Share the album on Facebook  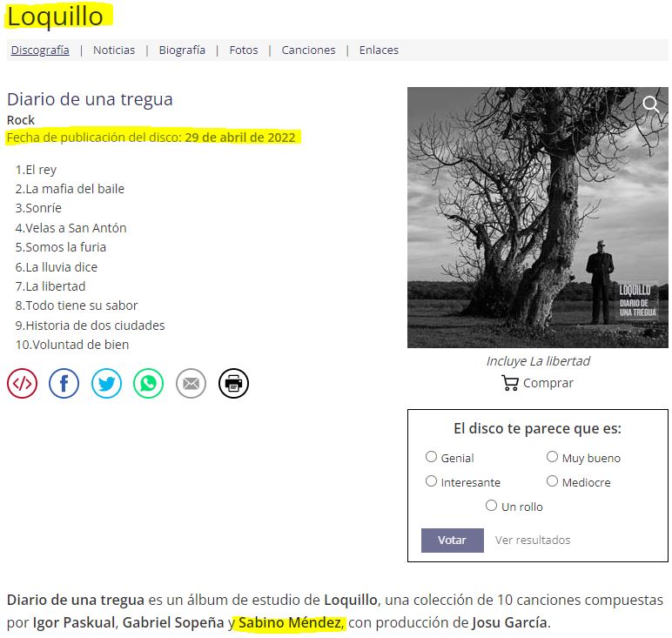tap(64, 383)
